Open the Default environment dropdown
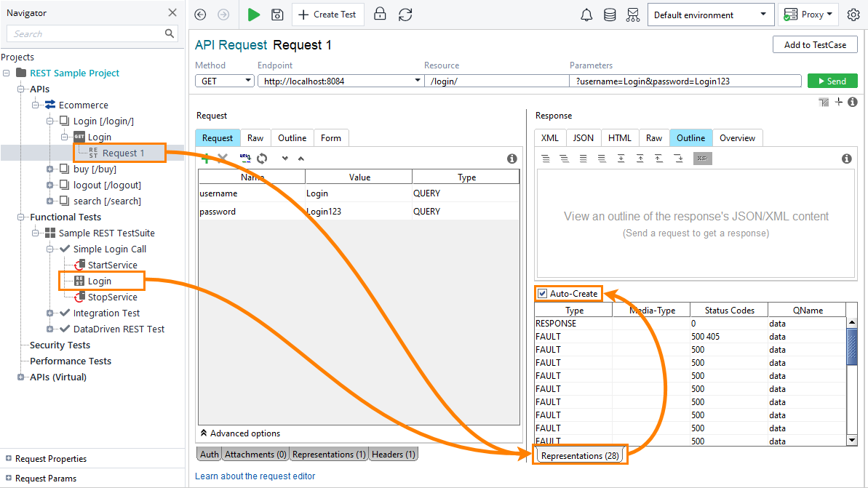 click(x=762, y=15)
